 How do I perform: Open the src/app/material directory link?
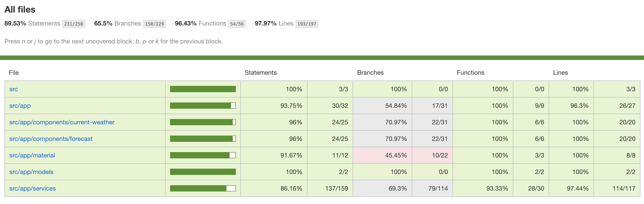pyautogui.click(x=32, y=155)
